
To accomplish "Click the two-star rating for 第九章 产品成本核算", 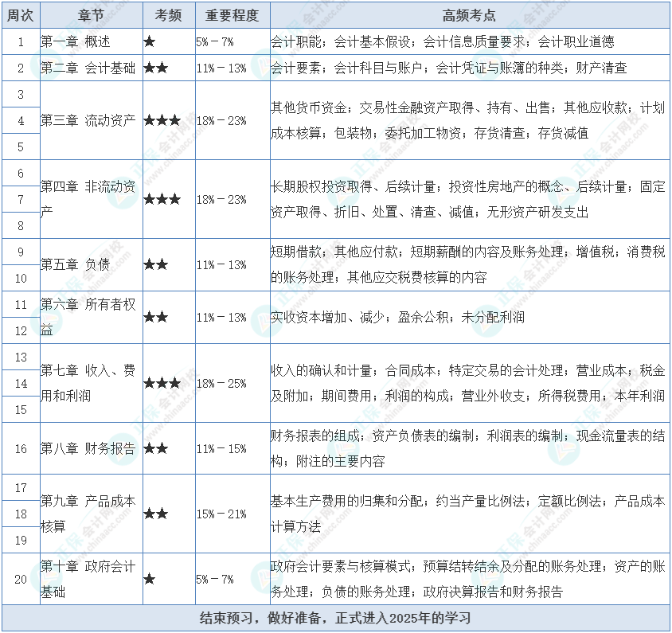I will 155,514.
